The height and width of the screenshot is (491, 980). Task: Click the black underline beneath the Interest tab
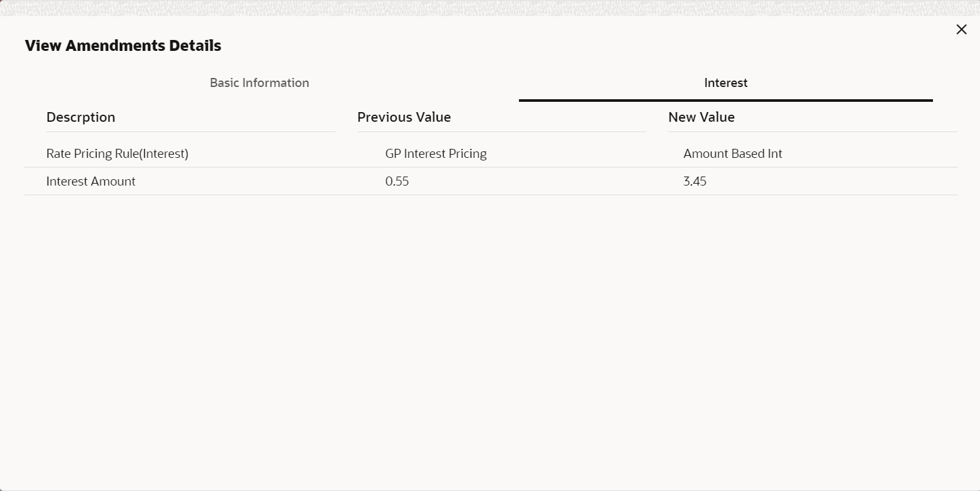pos(726,101)
